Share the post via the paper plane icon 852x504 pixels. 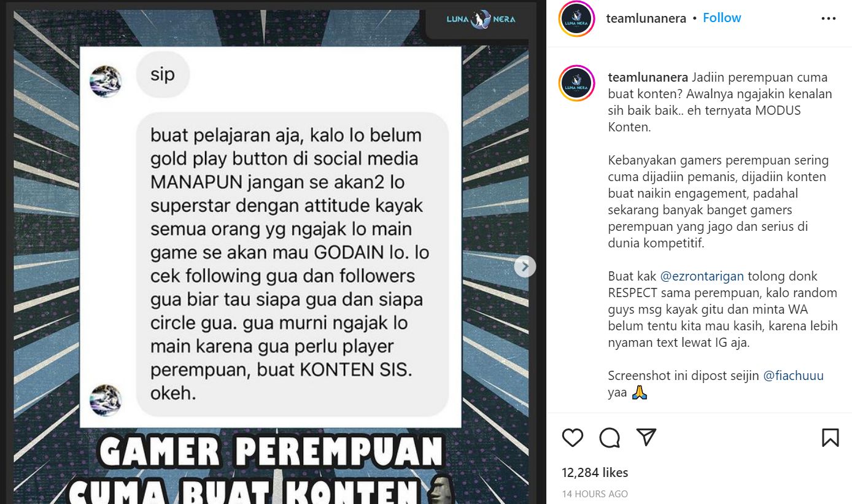[x=646, y=437]
